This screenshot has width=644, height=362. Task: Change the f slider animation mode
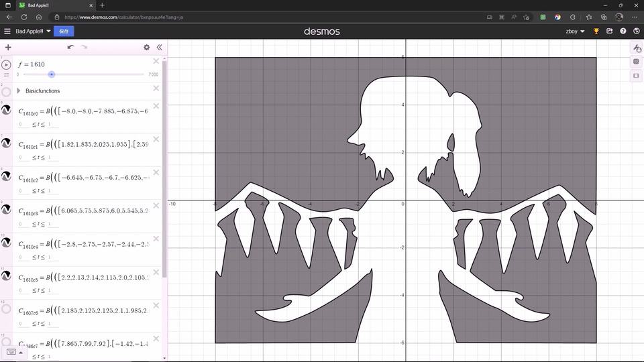[6, 75]
